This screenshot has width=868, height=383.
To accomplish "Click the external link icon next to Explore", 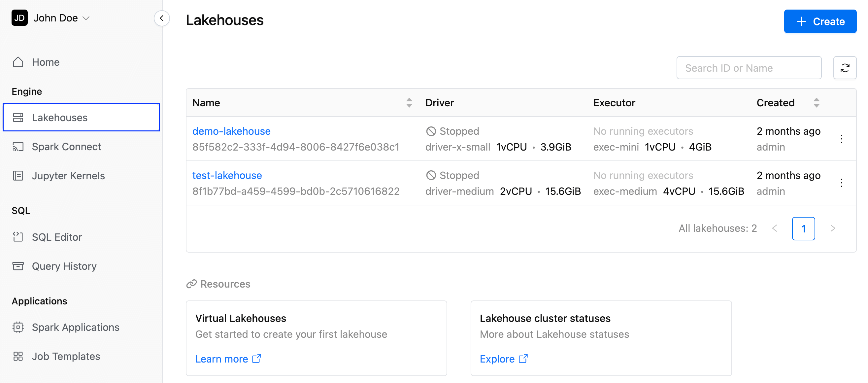I will point(523,358).
